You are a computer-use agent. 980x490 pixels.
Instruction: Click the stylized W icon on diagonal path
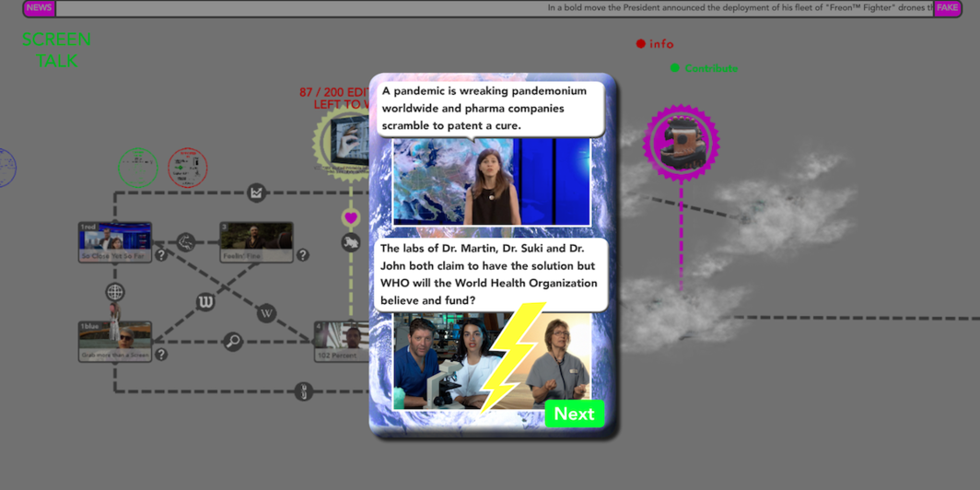point(205,302)
